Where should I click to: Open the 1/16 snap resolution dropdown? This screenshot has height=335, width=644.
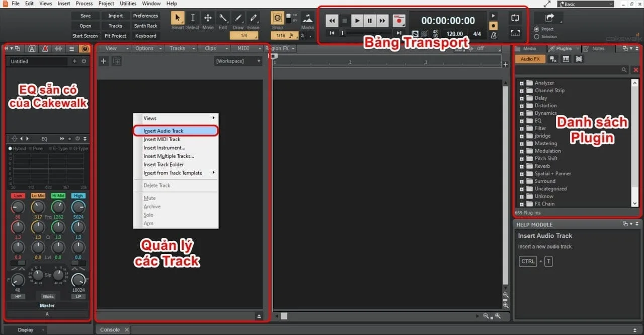tap(285, 36)
